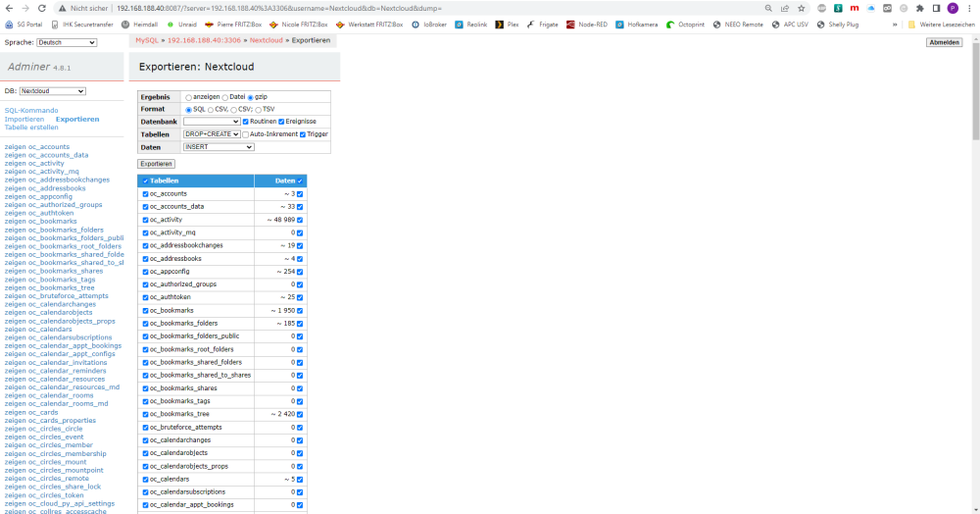Image resolution: width=980 pixels, height=514 pixels.
Task: Open the Octoprint bookmark
Action: click(x=686, y=25)
